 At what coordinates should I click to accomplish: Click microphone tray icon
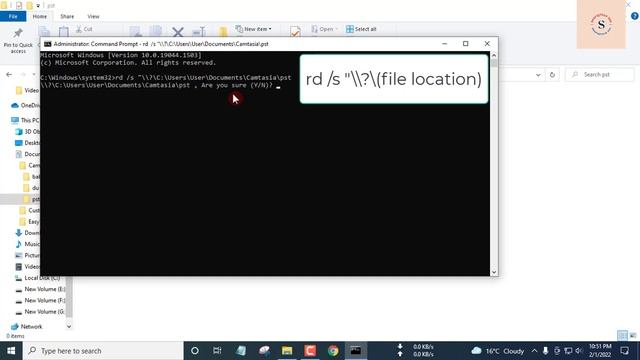545,351
